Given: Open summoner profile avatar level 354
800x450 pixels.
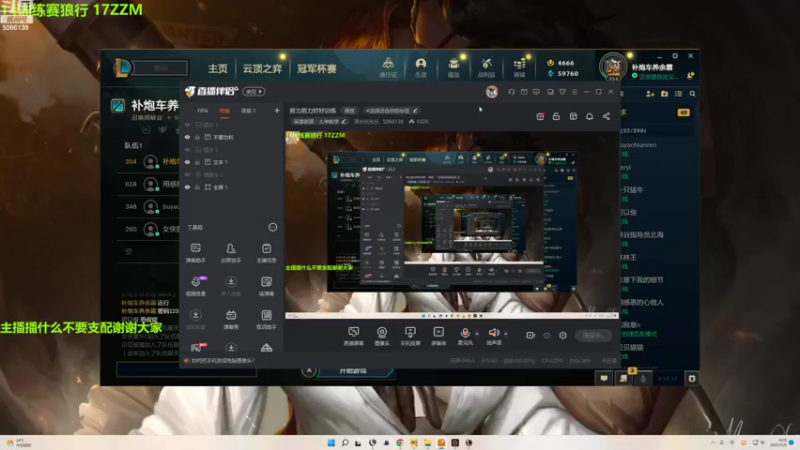Looking at the screenshot, I should click(613, 67).
